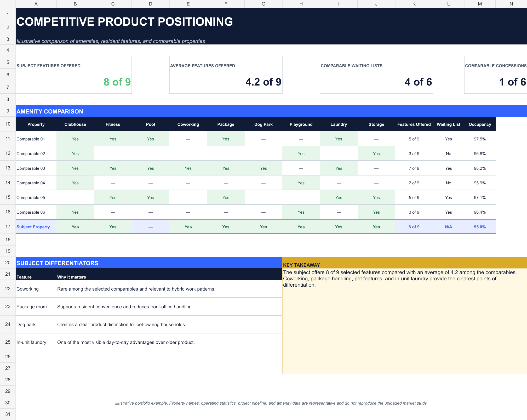Select Comparable 05 Storage Yes cell
This screenshot has height=420, width=527.
[x=376, y=197]
